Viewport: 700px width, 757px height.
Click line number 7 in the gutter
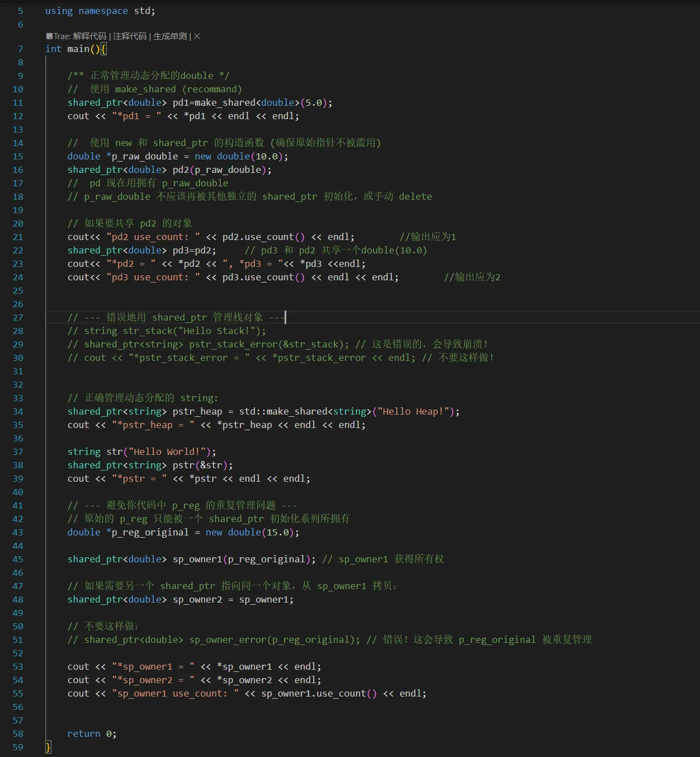20,49
